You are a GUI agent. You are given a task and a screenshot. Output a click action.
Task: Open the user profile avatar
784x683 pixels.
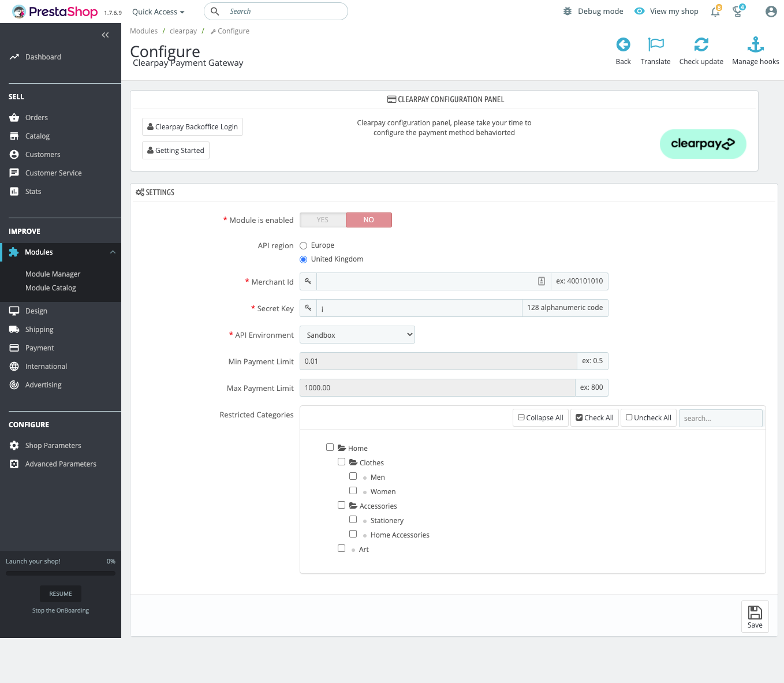point(771,12)
